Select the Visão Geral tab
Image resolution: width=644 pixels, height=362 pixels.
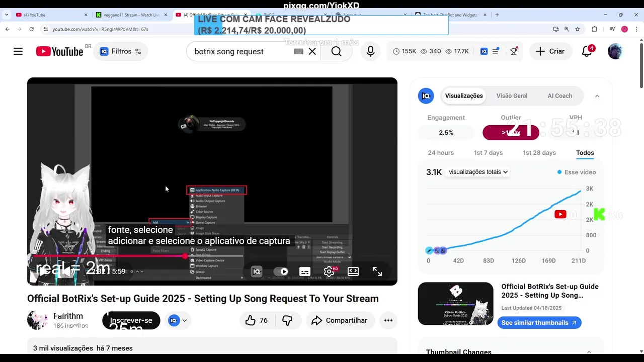(512, 96)
